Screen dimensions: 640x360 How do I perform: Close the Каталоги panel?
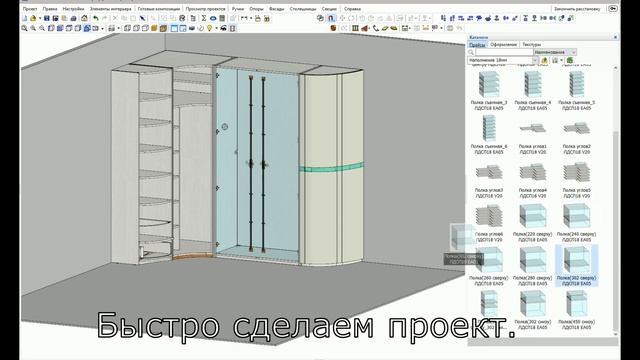(x=615, y=37)
